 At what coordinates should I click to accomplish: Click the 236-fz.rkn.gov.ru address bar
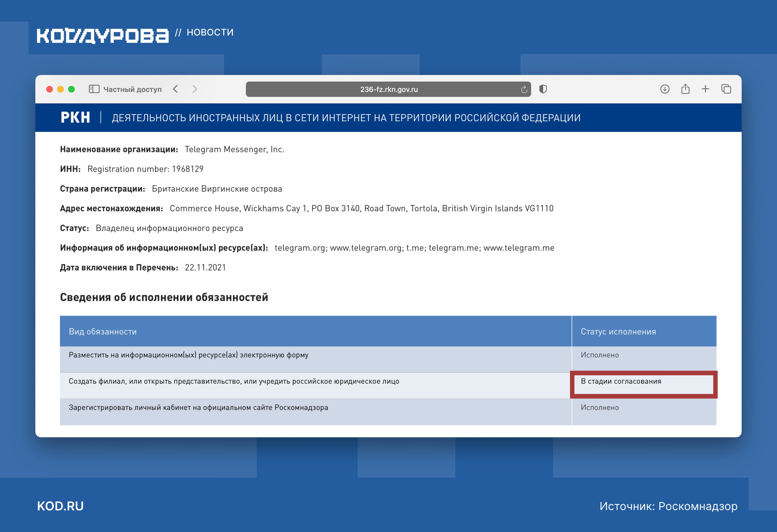click(x=388, y=89)
